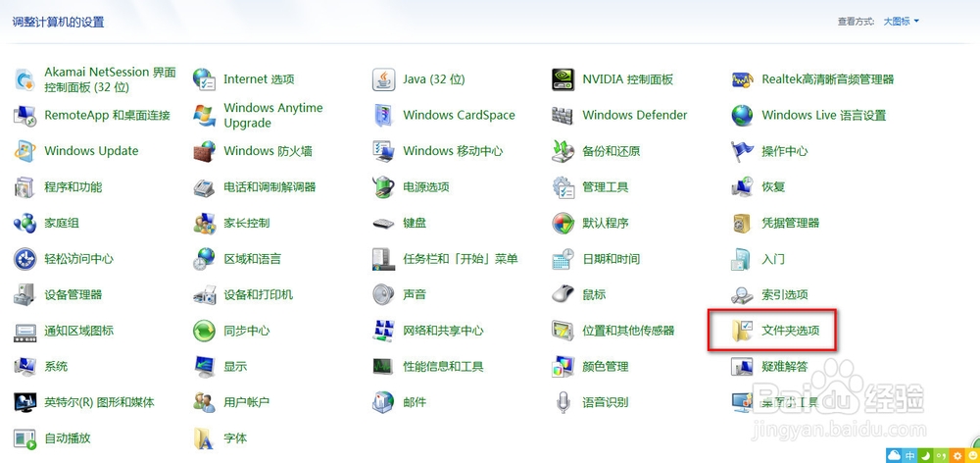The height and width of the screenshot is (463, 980).
Task: Open the 鼠标 mouse icon
Action: [x=563, y=294]
